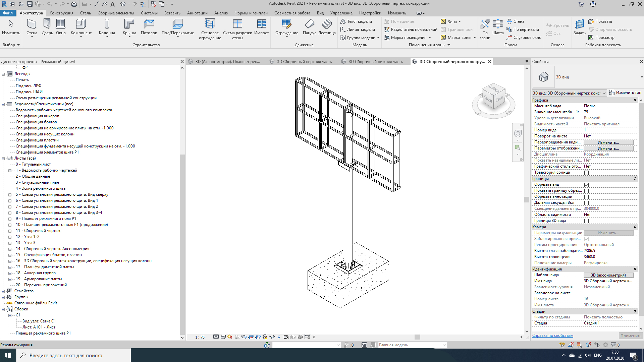Image resolution: width=644 pixels, height=362 pixels.
Task: Collapse the Легенды tree node
Action: (3, 74)
